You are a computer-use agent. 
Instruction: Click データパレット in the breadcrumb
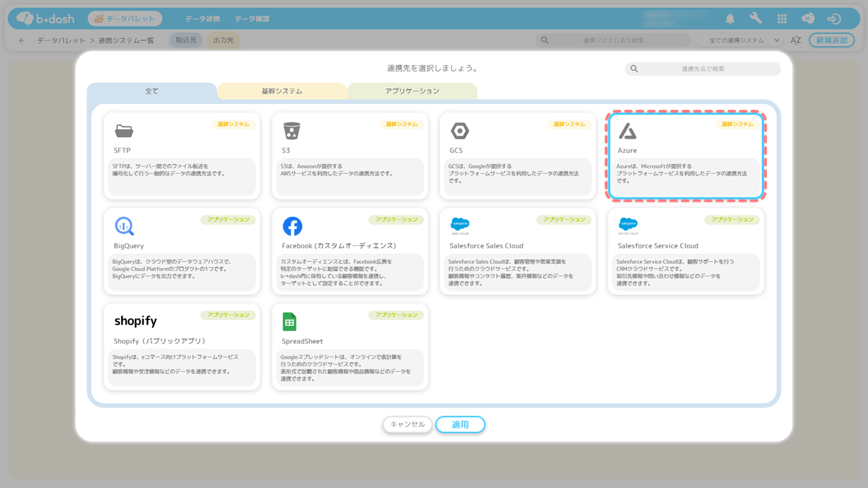click(62, 40)
